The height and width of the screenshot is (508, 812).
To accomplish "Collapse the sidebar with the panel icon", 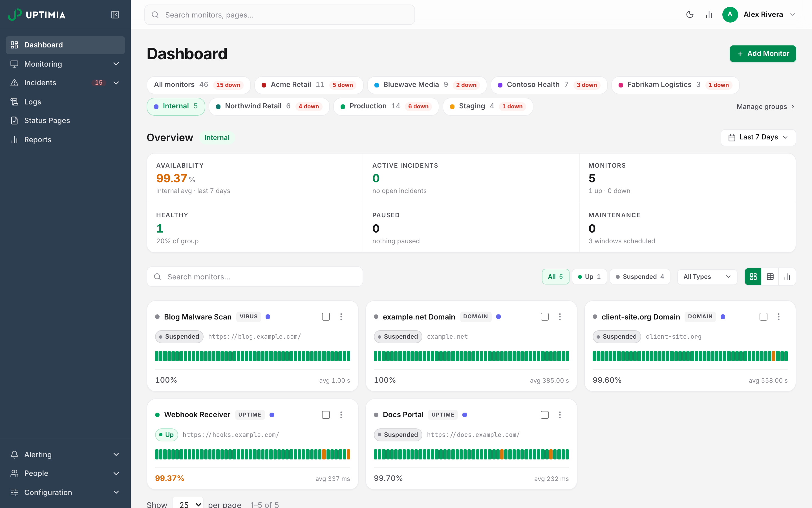I will [115, 14].
